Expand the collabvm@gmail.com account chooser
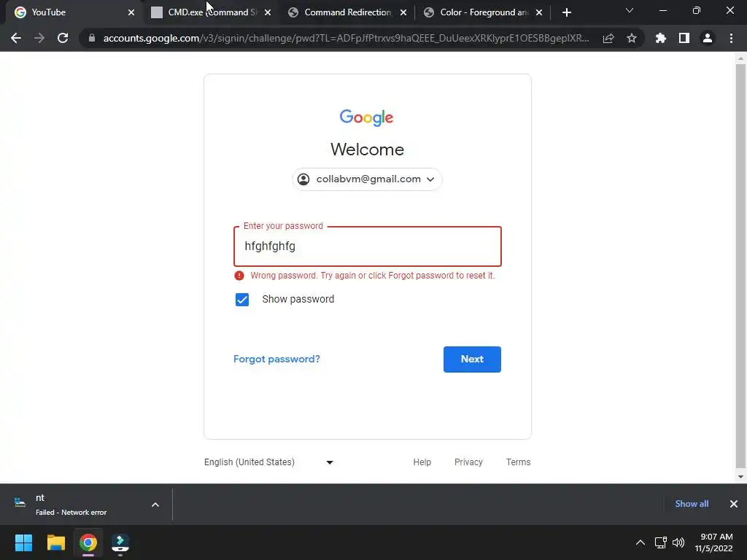The height and width of the screenshot is (560, 747). click(368, 179)
